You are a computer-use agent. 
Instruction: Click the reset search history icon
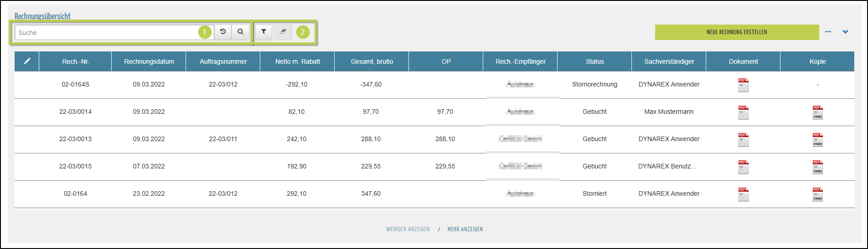pos(223,32)
